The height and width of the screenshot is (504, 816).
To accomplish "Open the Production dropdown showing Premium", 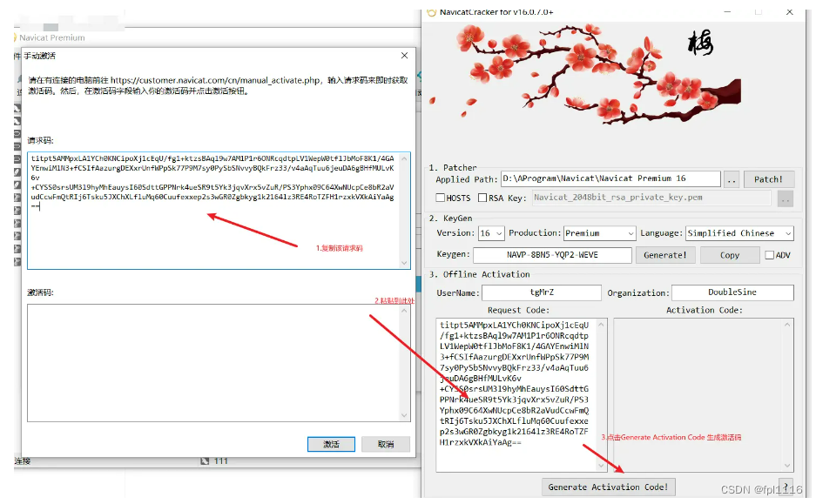I will tap(600, 233).
